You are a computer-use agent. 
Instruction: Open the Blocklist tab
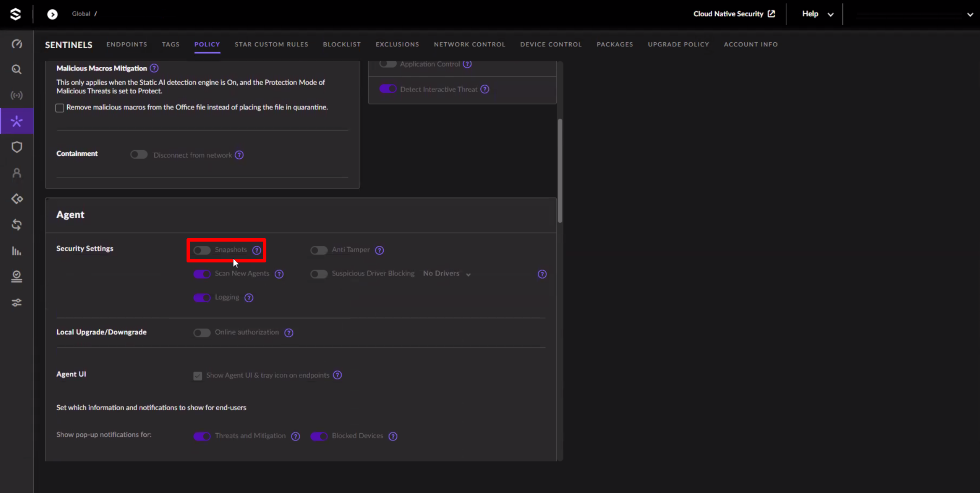342,44
